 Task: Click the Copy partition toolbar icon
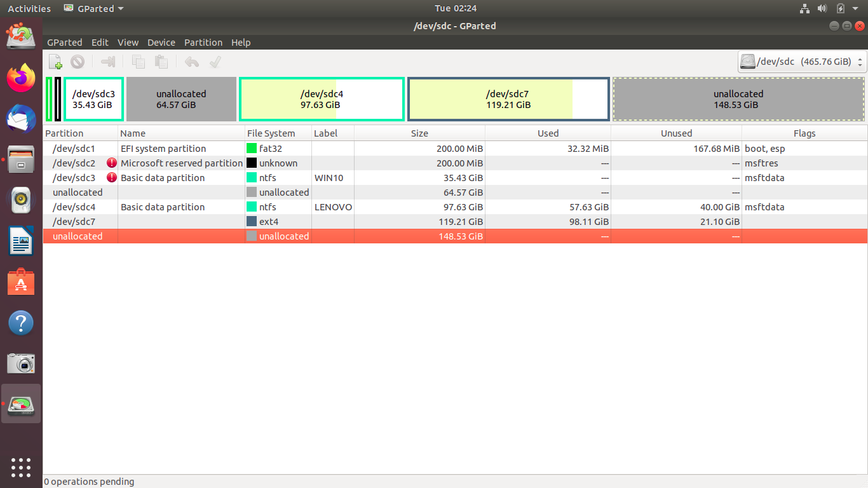(x=138, y=62)
